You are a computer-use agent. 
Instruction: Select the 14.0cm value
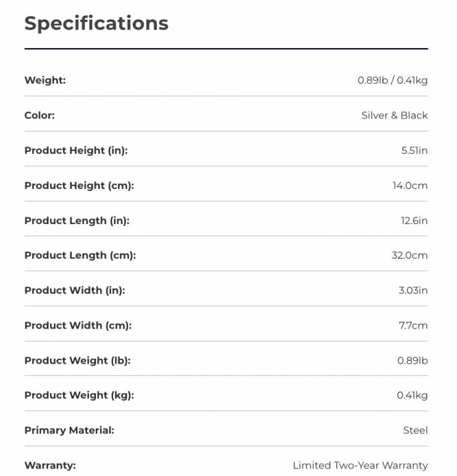tap(410, 185)
